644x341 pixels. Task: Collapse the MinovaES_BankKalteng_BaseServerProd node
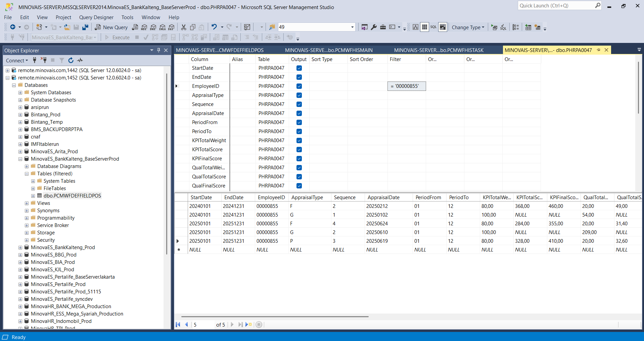[x=20, y=159]
